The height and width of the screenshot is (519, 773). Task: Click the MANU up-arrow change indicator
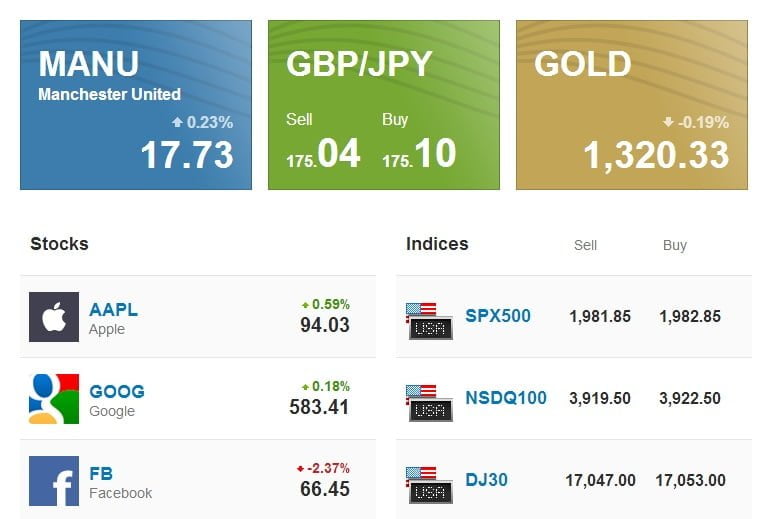[178, 123]
